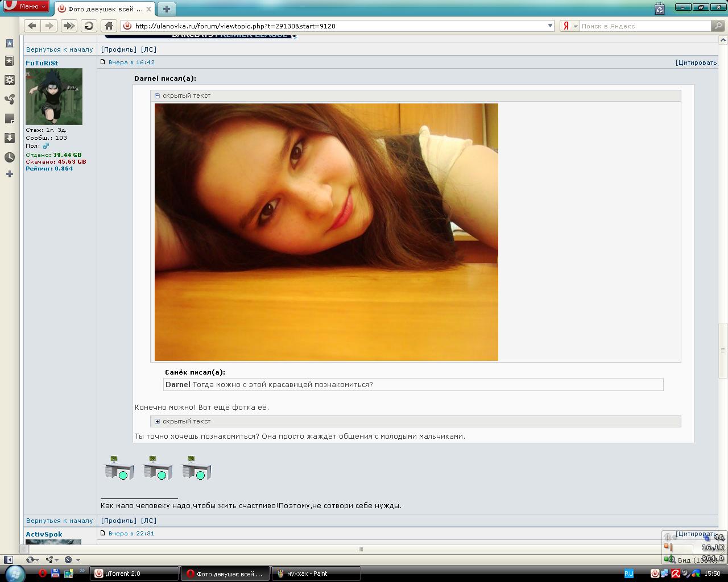Open the address bar history dropdown arrow
The image size is (728, 582).
point(550,26)
